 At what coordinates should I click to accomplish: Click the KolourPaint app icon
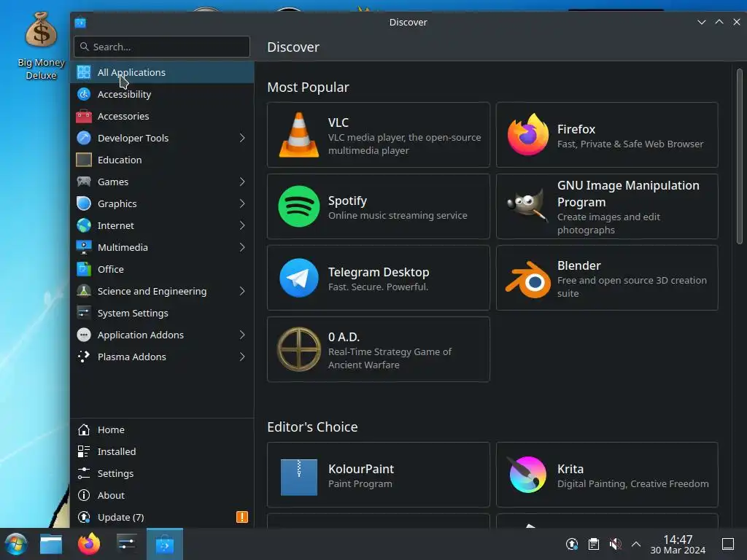click(298, 477)
